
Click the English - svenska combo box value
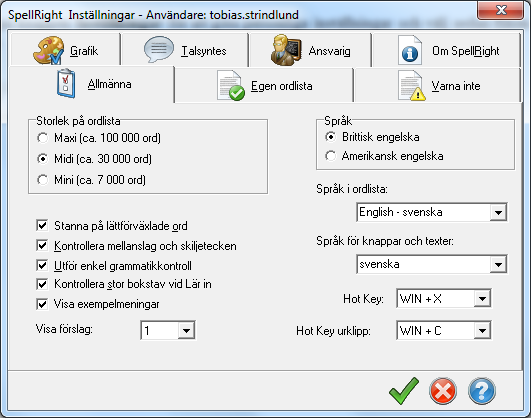(x=401, y=212)
